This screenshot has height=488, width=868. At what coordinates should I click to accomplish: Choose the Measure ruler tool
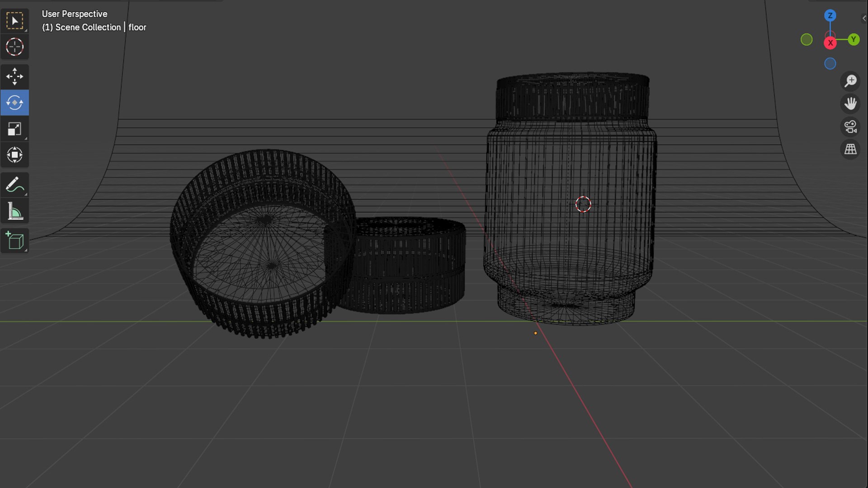click(x=14, y=211)
